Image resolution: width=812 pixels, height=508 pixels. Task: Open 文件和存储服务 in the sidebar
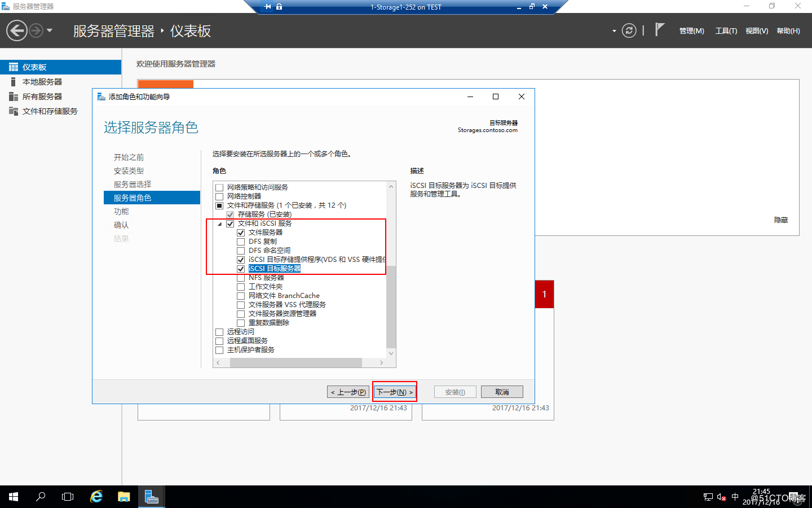60,111
